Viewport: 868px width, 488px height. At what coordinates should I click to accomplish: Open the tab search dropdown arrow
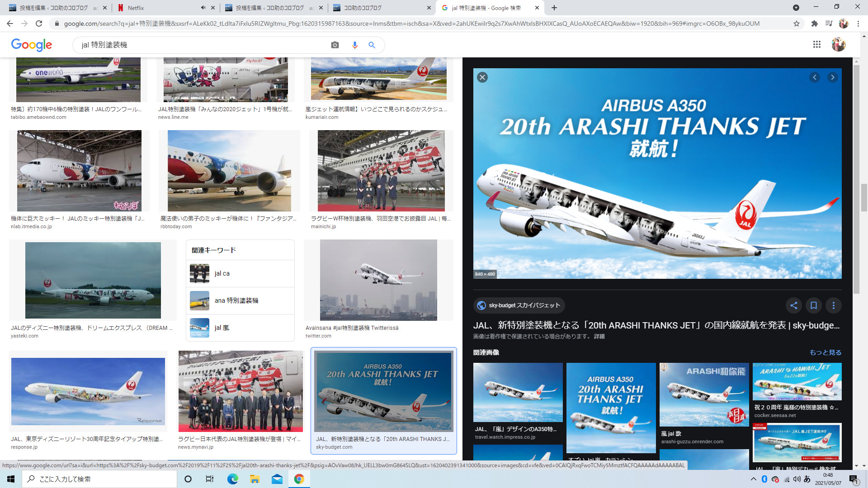(796, 8)
